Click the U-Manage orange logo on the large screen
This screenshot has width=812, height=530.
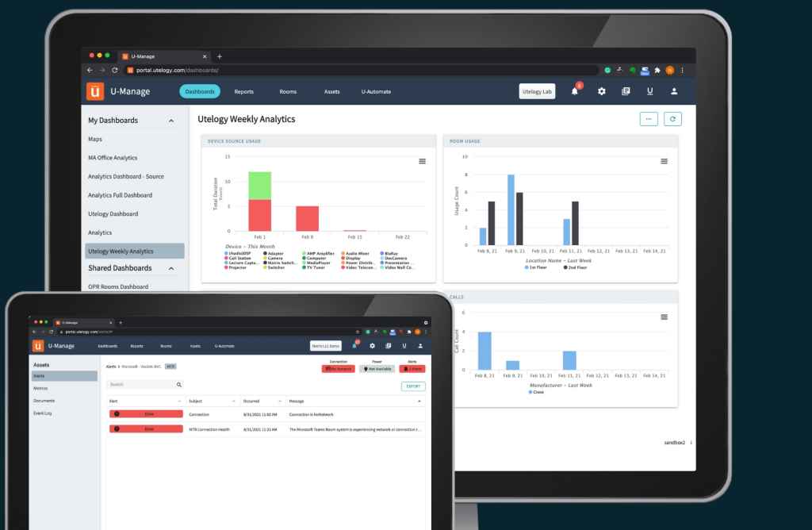[95, 91]
